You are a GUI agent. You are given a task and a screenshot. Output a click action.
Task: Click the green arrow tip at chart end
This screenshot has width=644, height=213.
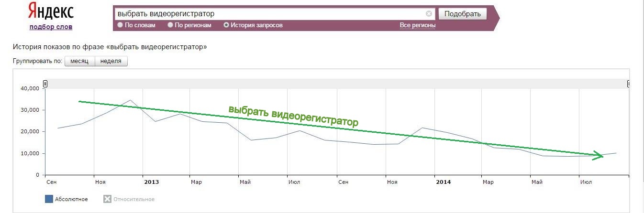coord(602,155)
